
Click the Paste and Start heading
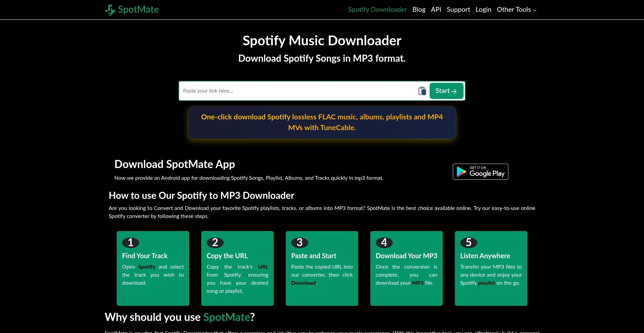(x=314, y=256)
